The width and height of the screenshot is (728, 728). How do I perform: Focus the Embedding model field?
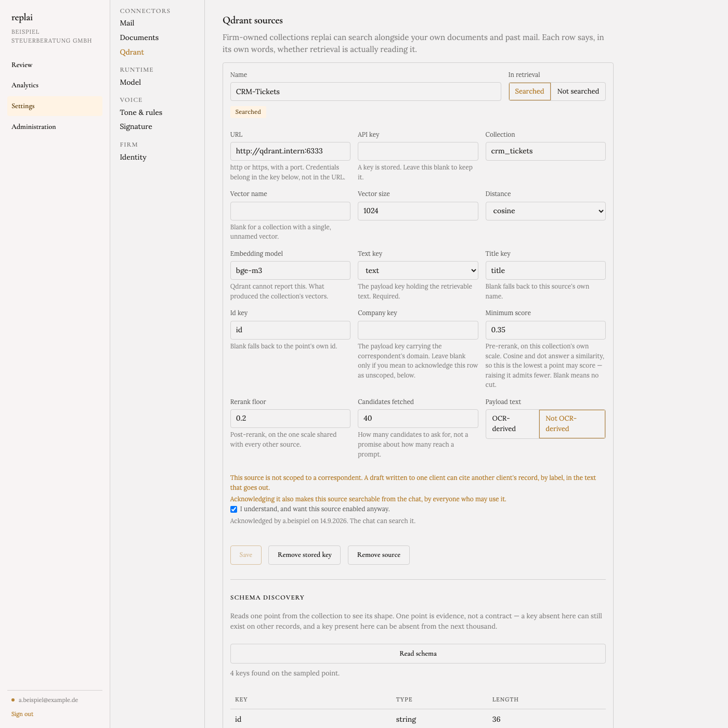click(290, 270)
